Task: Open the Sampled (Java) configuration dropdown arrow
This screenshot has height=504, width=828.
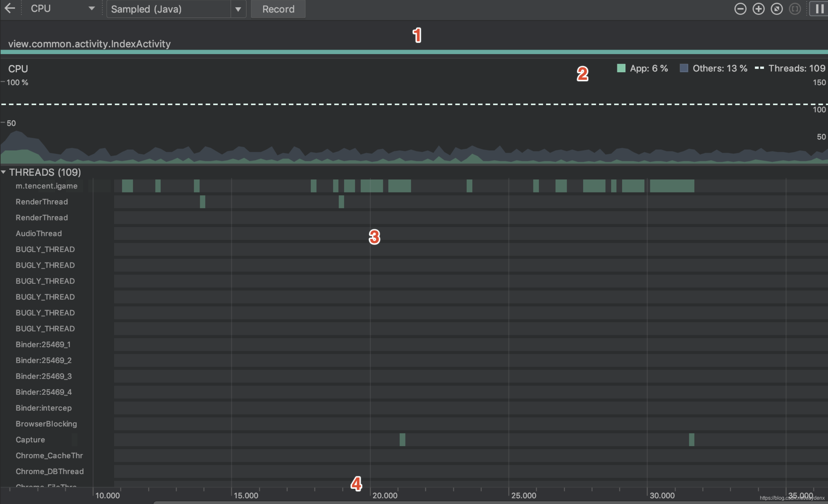Action: pos(238,9)
